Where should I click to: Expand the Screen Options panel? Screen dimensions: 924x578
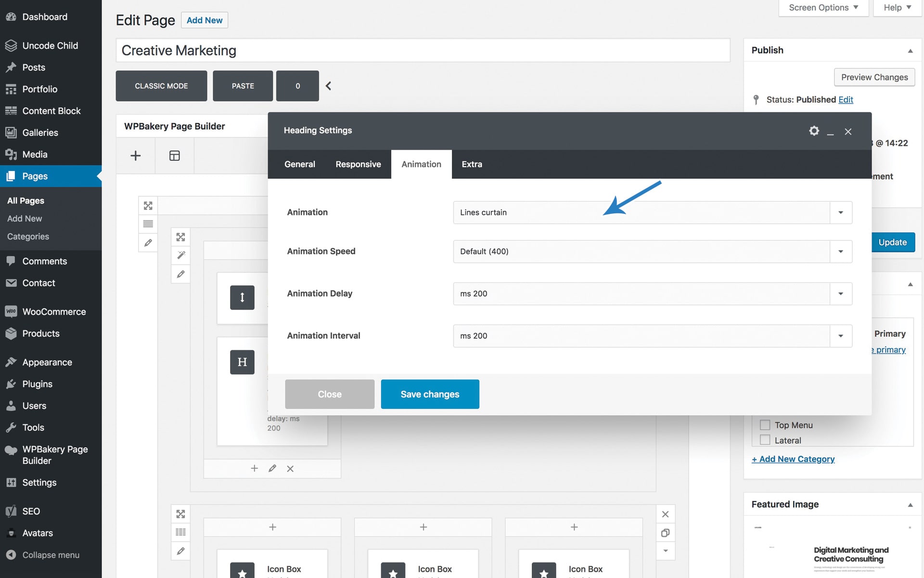pyautogui.click(x=823, y=8)
